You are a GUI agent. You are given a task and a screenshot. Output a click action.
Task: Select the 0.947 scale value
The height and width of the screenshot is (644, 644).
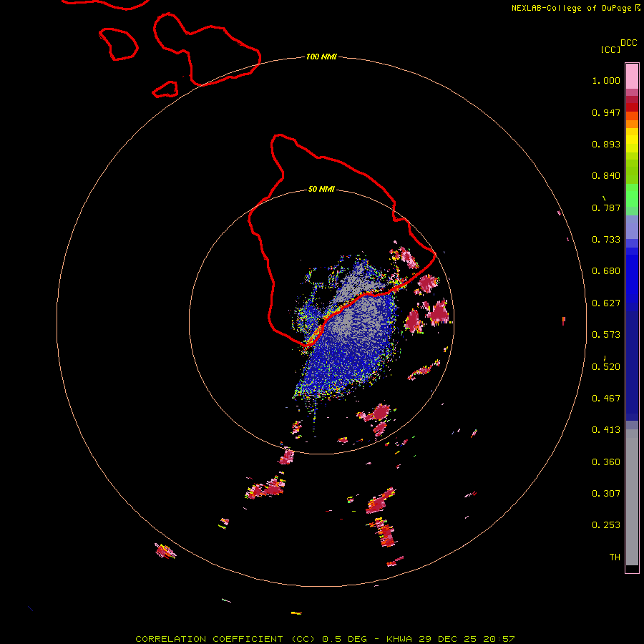tap(606, 112)
